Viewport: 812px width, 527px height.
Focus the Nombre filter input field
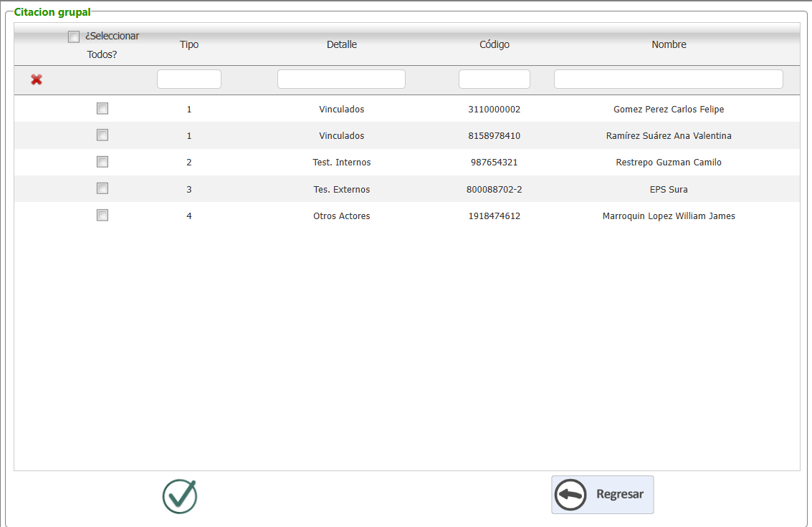[669, 79]
